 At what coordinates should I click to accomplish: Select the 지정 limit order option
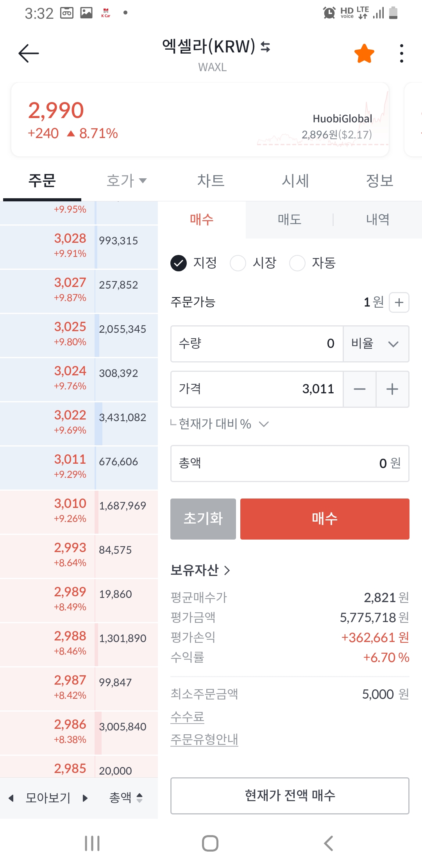click(179, 263)
